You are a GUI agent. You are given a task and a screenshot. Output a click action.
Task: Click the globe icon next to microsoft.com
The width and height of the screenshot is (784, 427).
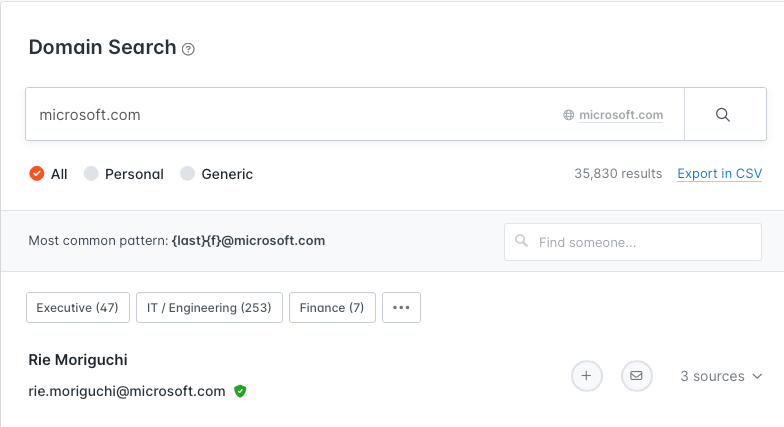click(x=569, y=115)
